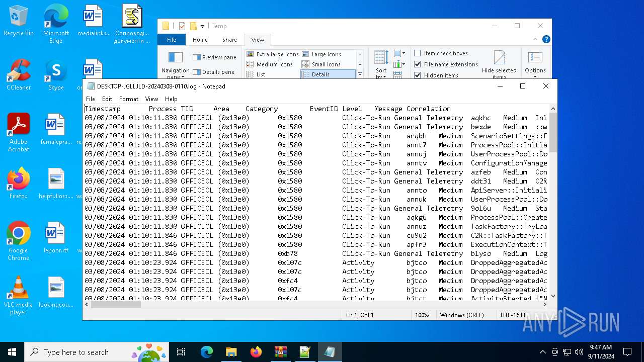644x362 pixels.
Task: Open Customize Quick Access Toolbar dropdown
Action: click(x=202, y=27)
